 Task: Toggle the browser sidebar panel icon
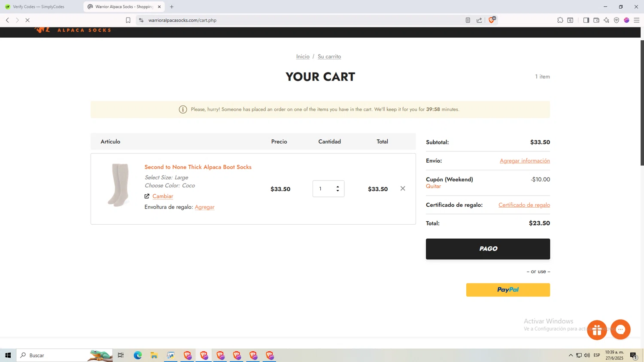point(586,20)
